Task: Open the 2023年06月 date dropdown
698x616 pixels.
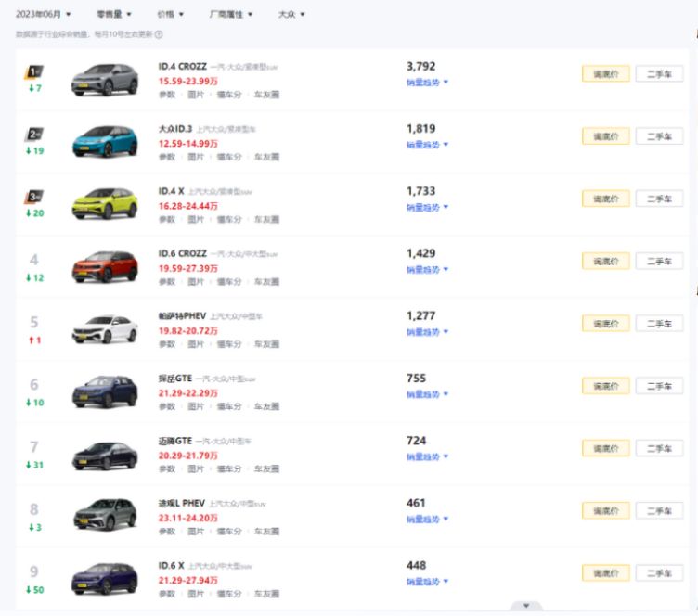Action: click(x=43, y=15)
